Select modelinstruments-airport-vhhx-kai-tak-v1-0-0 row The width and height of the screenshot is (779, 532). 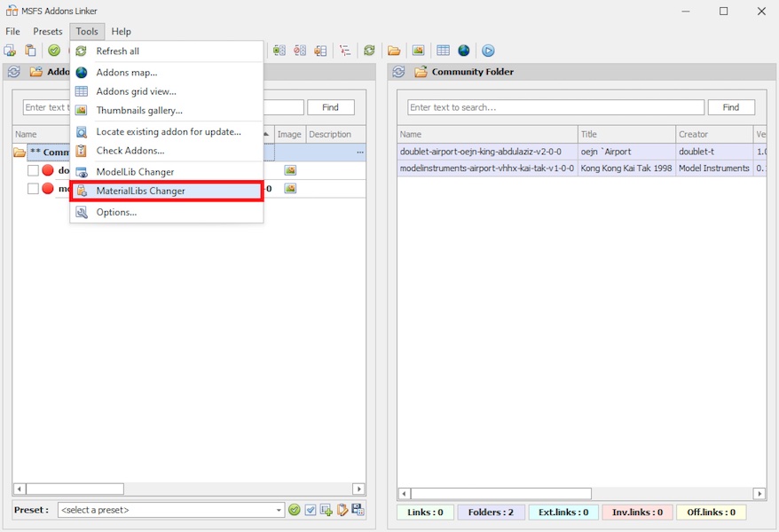[x=582, y=168]
